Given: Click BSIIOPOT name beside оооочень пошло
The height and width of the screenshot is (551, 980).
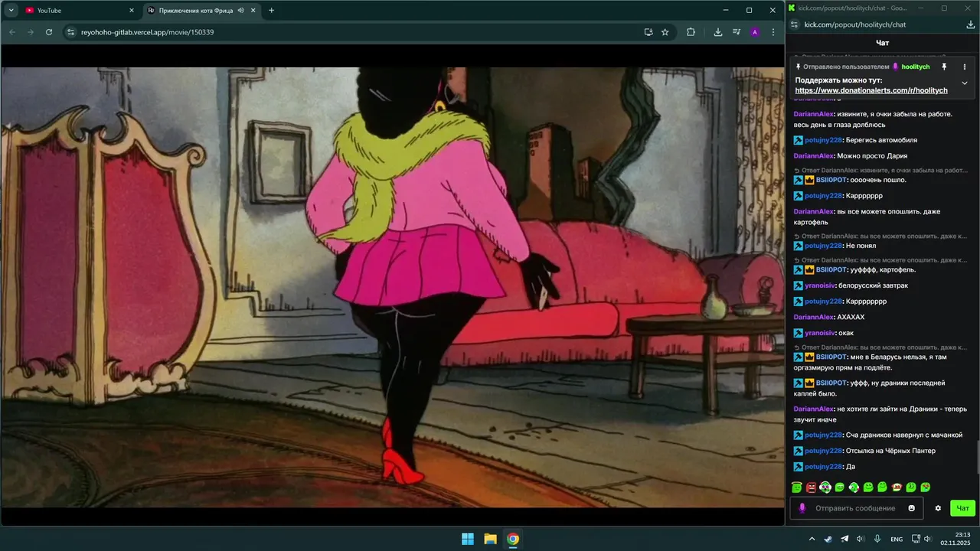Looking at the screenshot, I should [831, 180].
